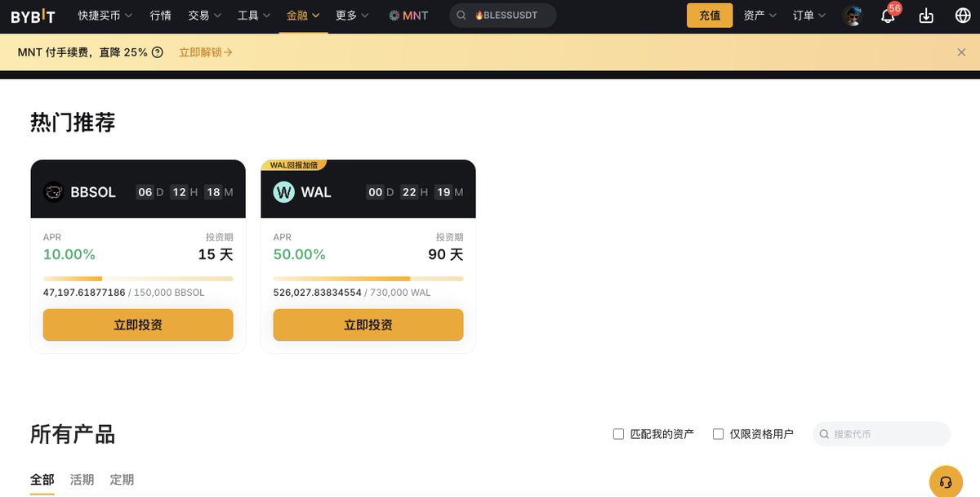Check the 仅限资格用户 checkbox
Image resolution: width=980 pixels, height=497 pixels.
tap(718, 434)
